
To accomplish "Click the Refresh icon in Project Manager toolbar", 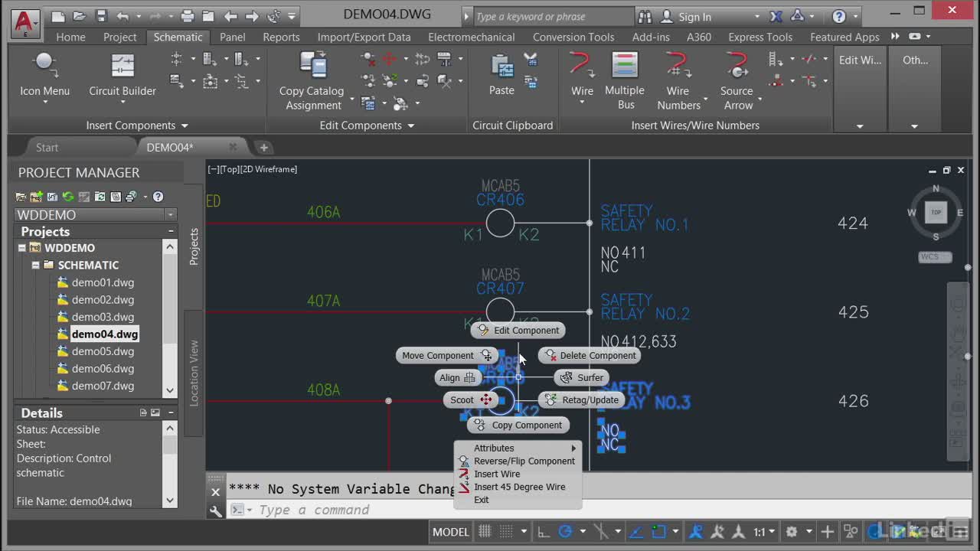I will coord(68,197).
